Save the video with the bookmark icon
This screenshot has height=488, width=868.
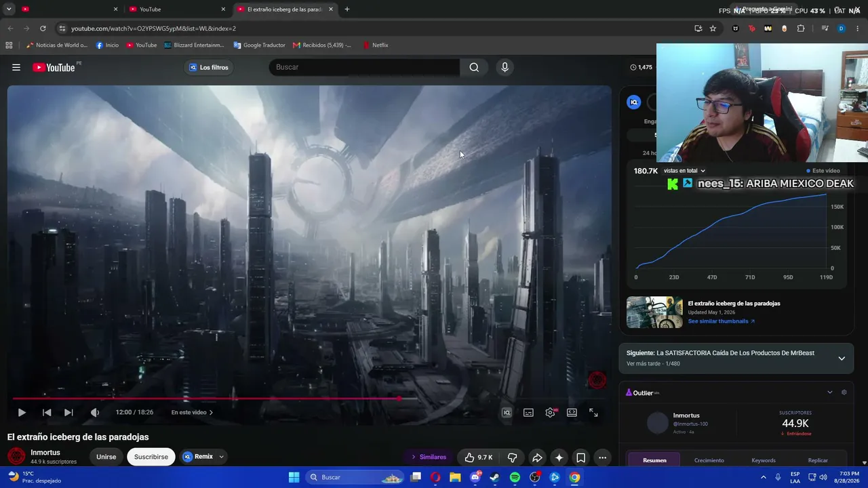580,457
